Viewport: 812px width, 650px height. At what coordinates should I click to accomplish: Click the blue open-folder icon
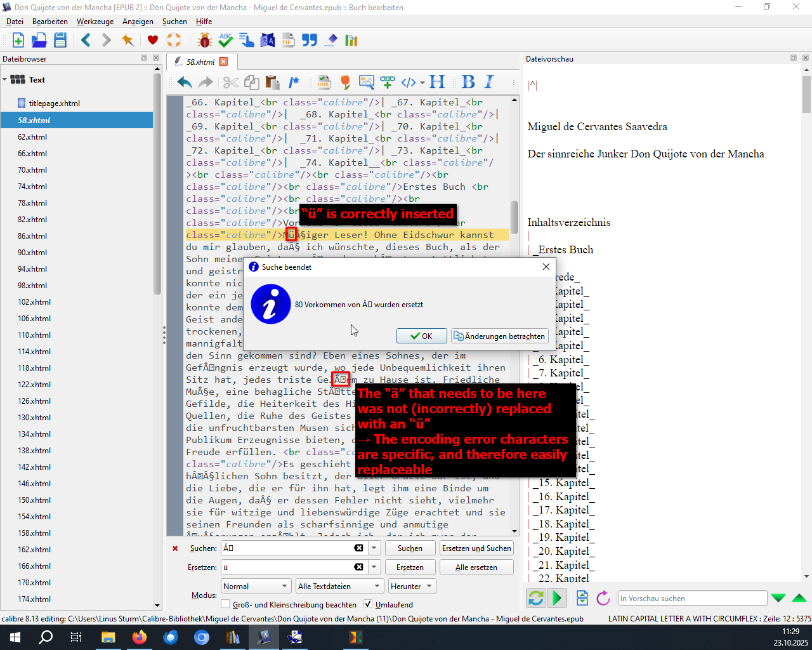[39, 41]
